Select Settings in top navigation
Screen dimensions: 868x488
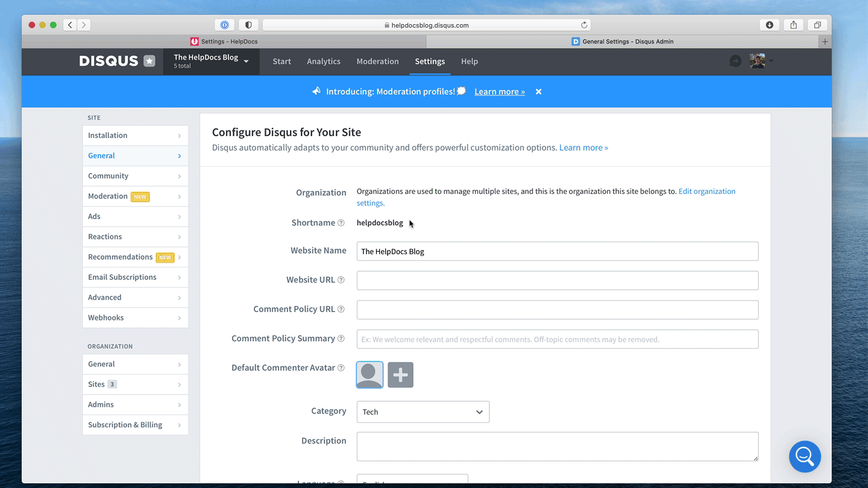pos(430,61)
